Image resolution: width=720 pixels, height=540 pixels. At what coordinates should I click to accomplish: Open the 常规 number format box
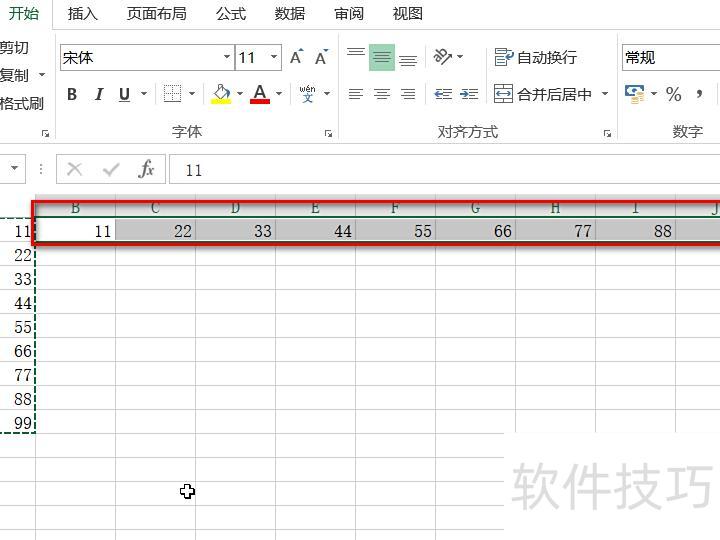click(x=671, y=57)
